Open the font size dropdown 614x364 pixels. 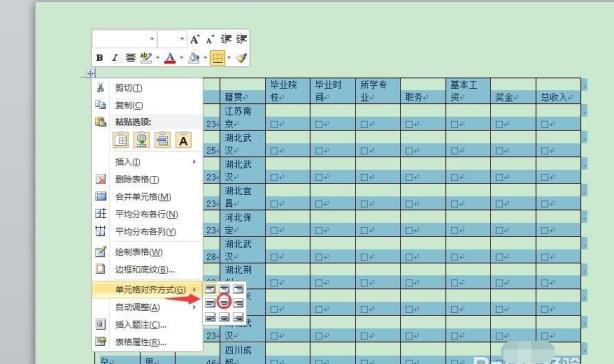click(182, 39)
